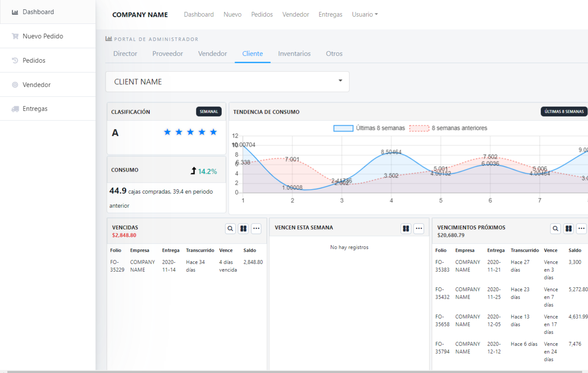
Task: Search in the Vencidas panel
Action: tap(230, 229)
